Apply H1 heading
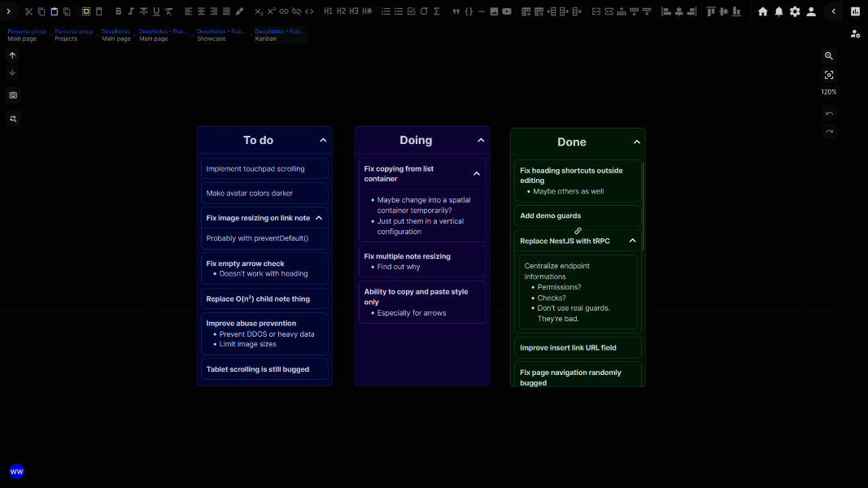Image resolution: width=868 pixels, height=488 pixels. [x=329, y=11]
